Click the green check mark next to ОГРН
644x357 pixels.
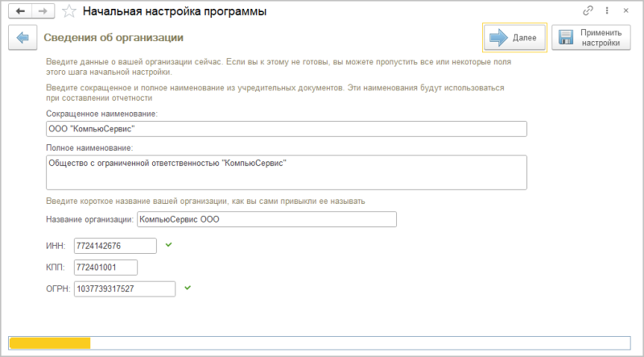click(188, 287)
